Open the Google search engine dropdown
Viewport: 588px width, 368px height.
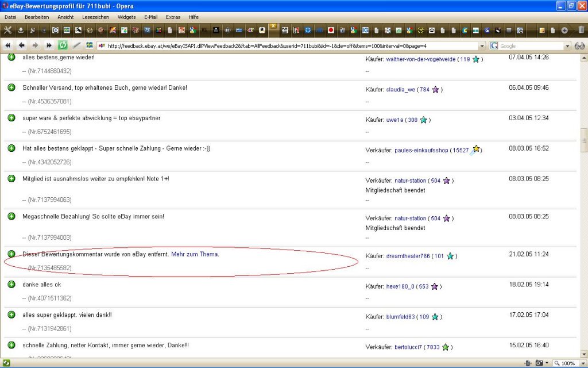567,46
